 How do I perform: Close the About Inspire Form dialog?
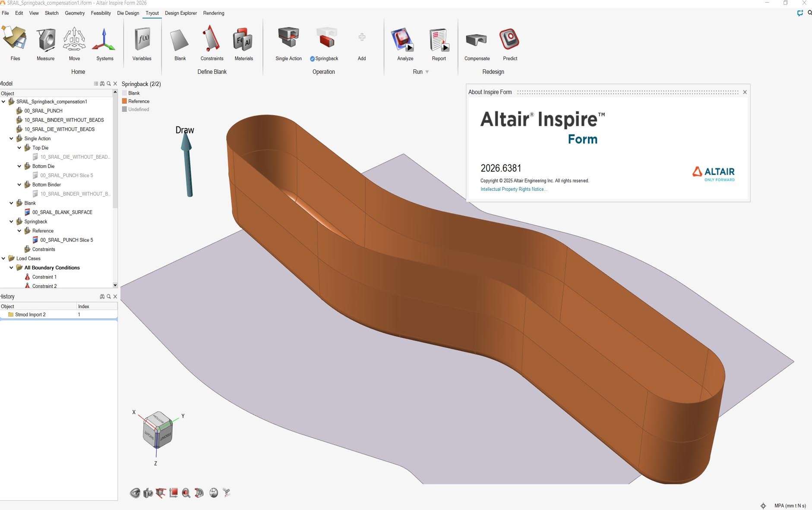point(745,92)
